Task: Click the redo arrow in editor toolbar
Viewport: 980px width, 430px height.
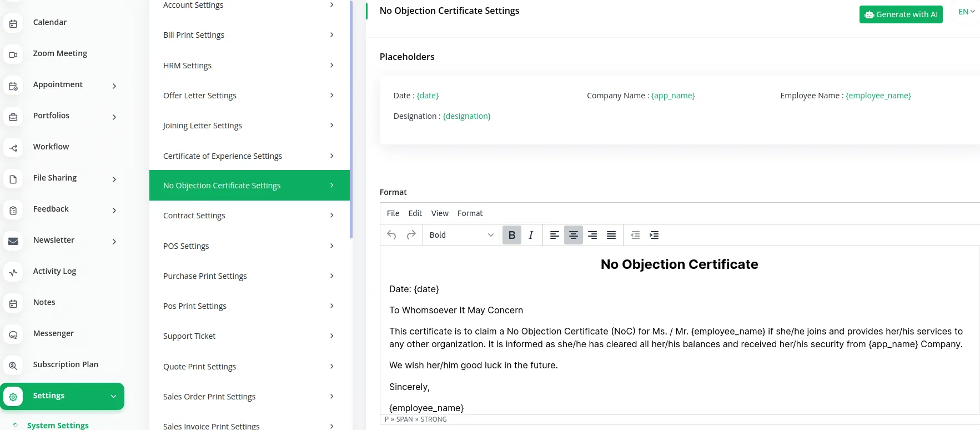Action: coord(411,235)
